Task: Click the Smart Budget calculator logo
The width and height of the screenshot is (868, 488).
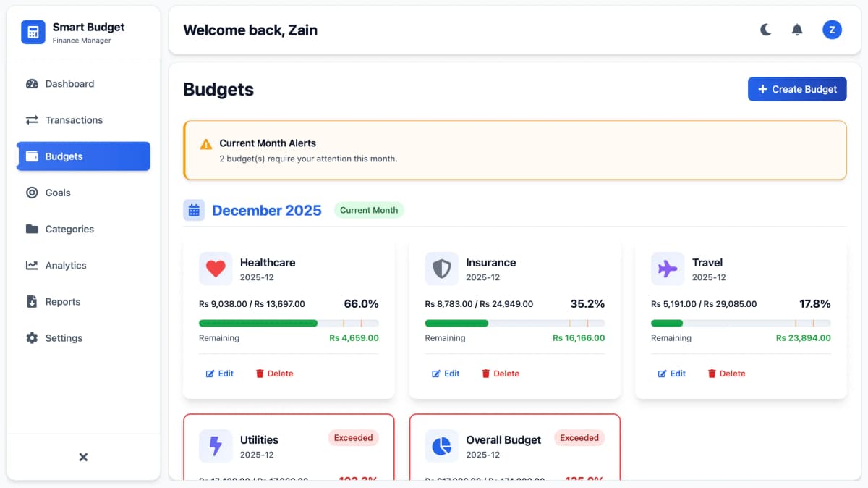Action: point(33,33)
